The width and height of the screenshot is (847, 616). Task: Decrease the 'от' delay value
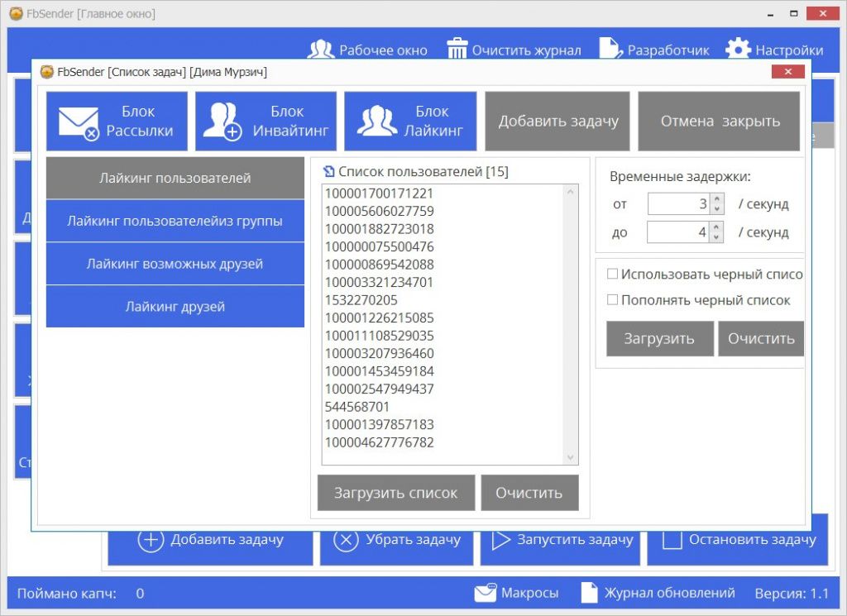[x=717, y=209]
